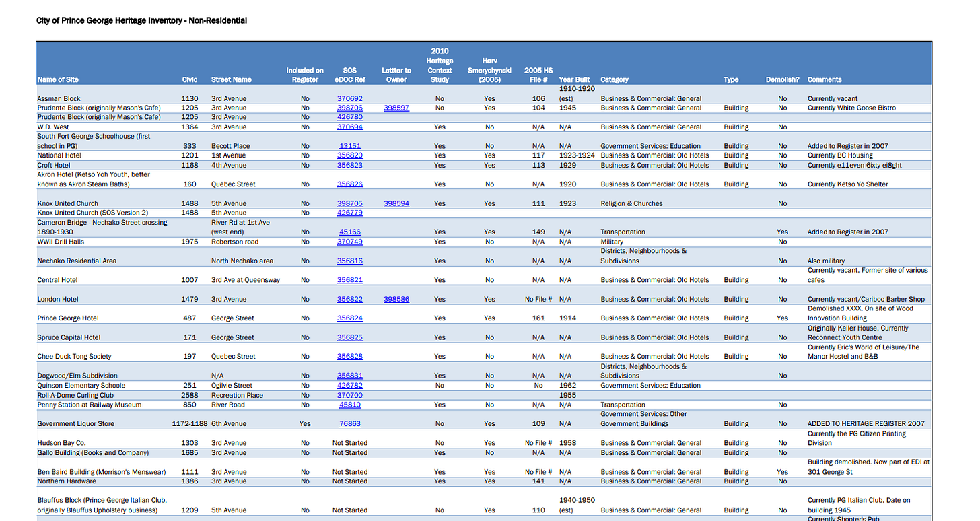The image size is (980, 521).
Task: Select the 'Hudson Bay Co.' site name cell
Action: coord(61,443)
